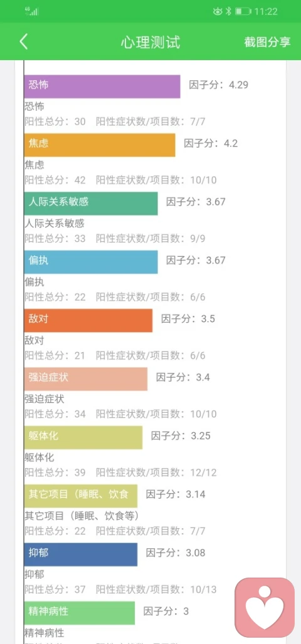The image size is (301, 644).
Task: Open the pink heart floating icon
Action: [x=265, y=608]
